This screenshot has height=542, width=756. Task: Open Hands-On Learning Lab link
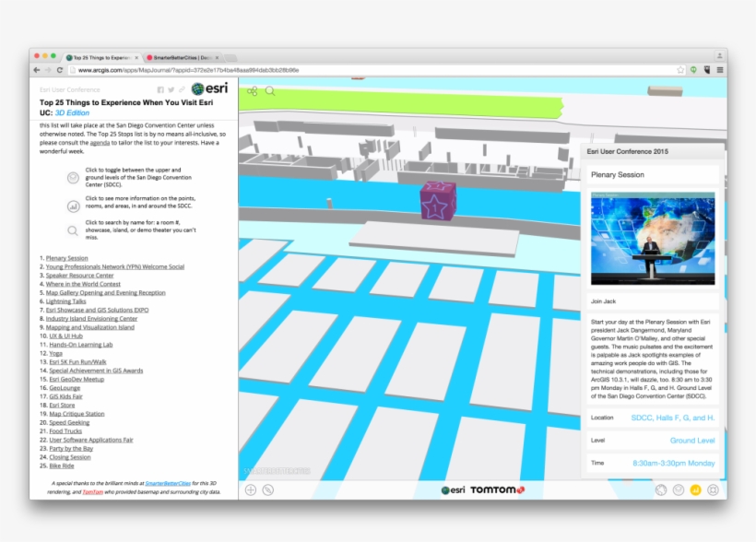80,345
